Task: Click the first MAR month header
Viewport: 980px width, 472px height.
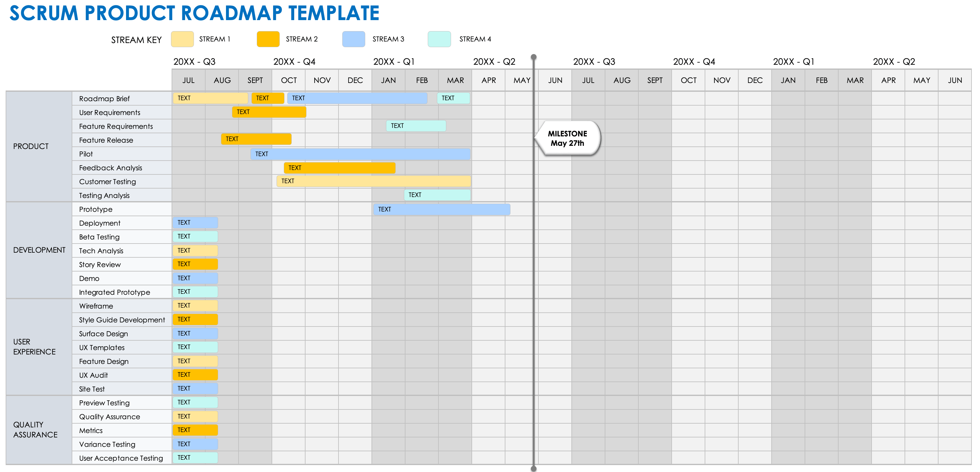Action: 455,80
